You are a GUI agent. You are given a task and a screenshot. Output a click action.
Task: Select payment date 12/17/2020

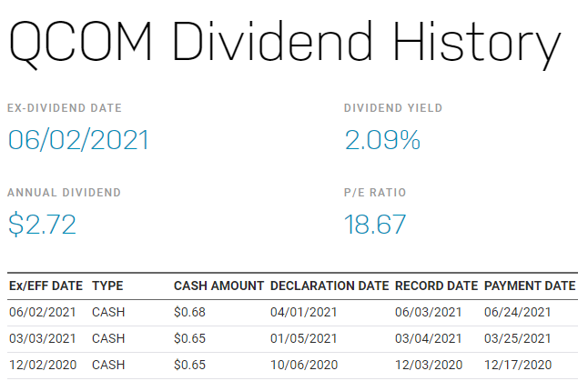pyautogui.click(x=518, y=365)
